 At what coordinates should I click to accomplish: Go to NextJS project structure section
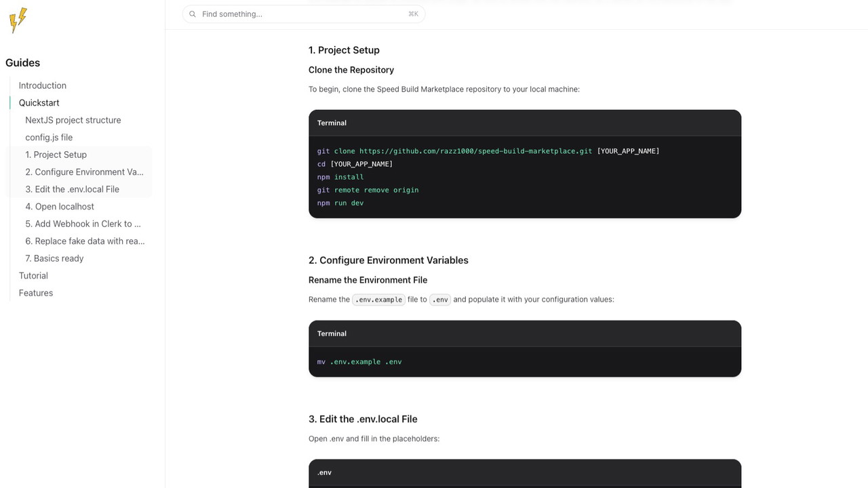73,120
